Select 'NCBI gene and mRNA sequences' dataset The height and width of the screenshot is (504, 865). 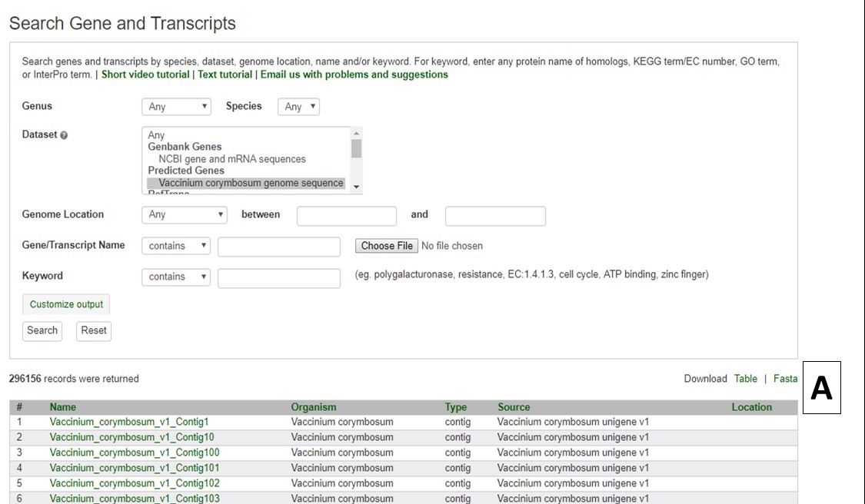(x=231, y=159)
